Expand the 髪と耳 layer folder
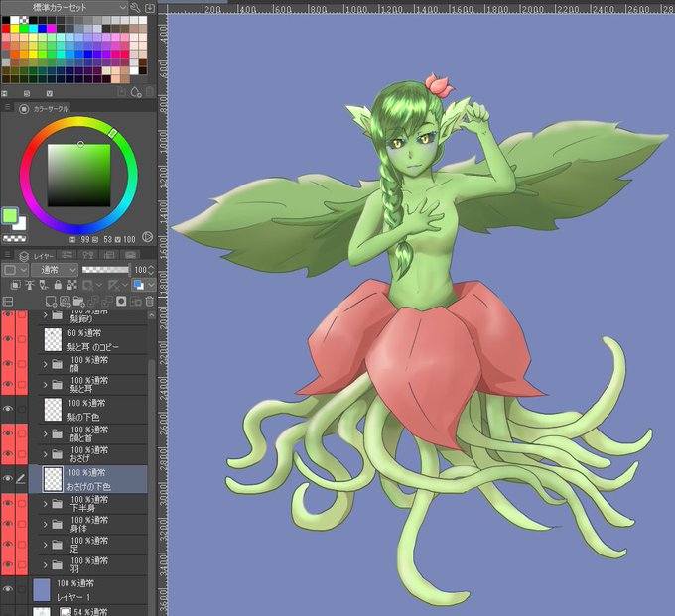Viewport: 675px width, 616px height. pyautogui.click(x=46, y=385)
